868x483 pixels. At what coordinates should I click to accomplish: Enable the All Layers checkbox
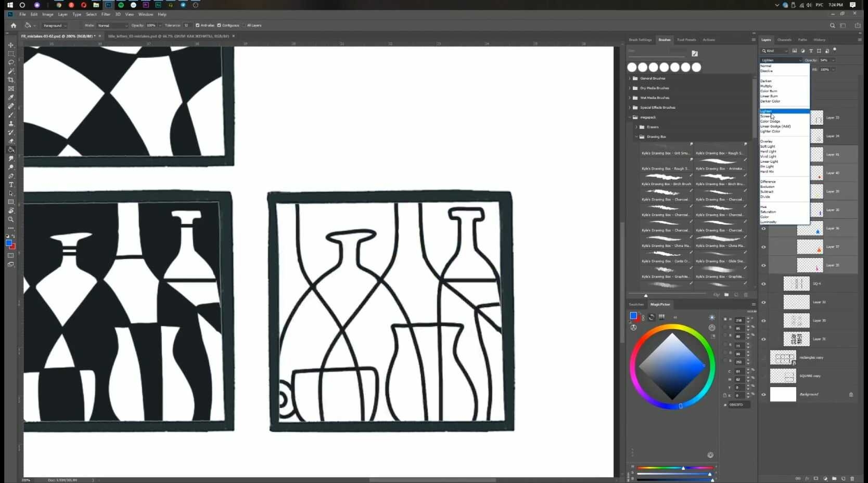pyautogui.click(x=244, y=25)
